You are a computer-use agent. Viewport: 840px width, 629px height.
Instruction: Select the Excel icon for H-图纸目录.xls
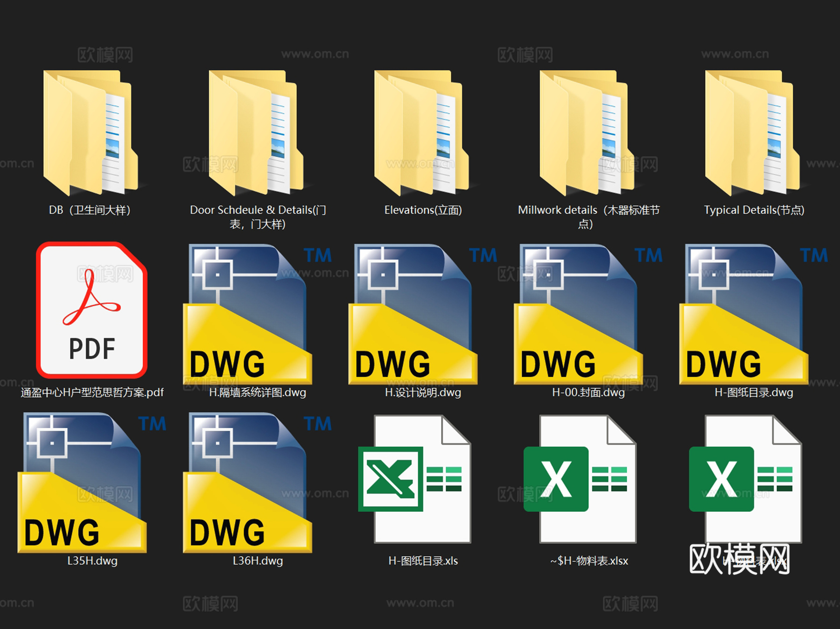(415, 479)
